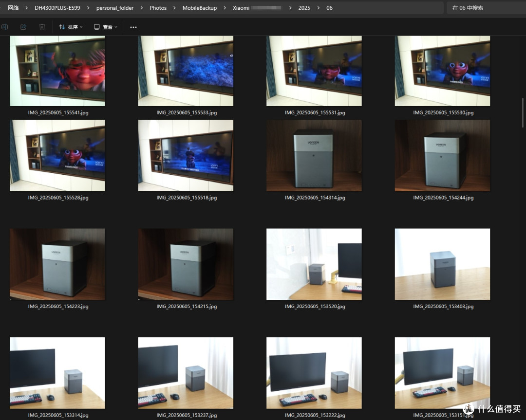The image size is (526, 420).
Task: Click the delete trash icon
Action: point(42,27)
